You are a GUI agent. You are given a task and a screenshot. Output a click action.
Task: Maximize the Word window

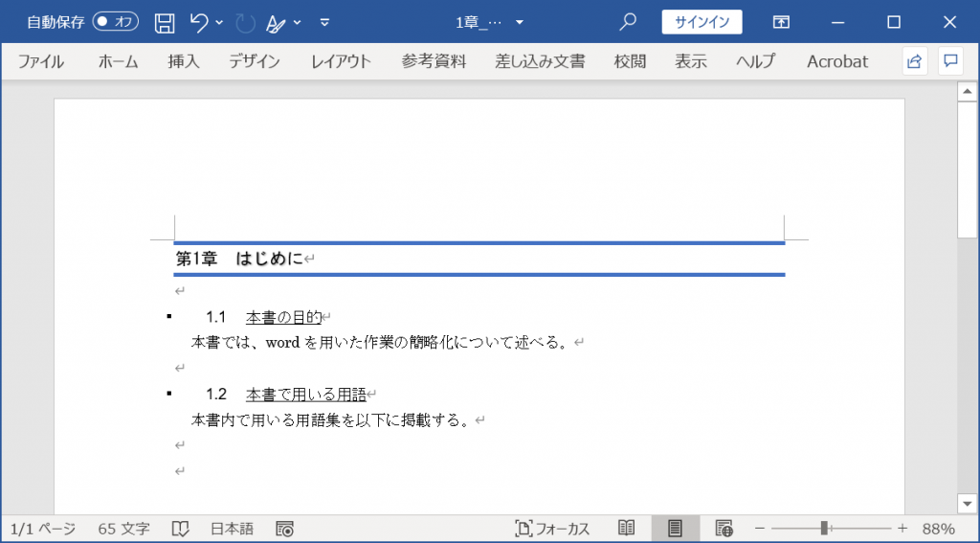[894, 23]
